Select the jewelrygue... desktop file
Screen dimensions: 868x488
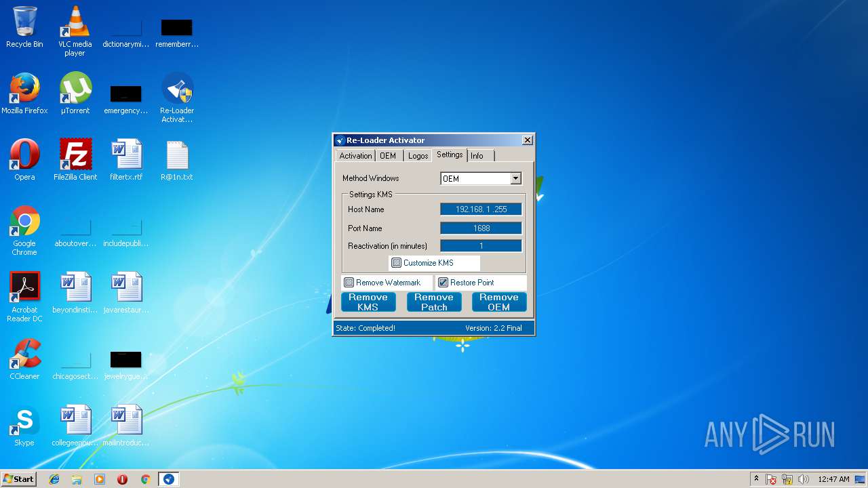[125, 365]
